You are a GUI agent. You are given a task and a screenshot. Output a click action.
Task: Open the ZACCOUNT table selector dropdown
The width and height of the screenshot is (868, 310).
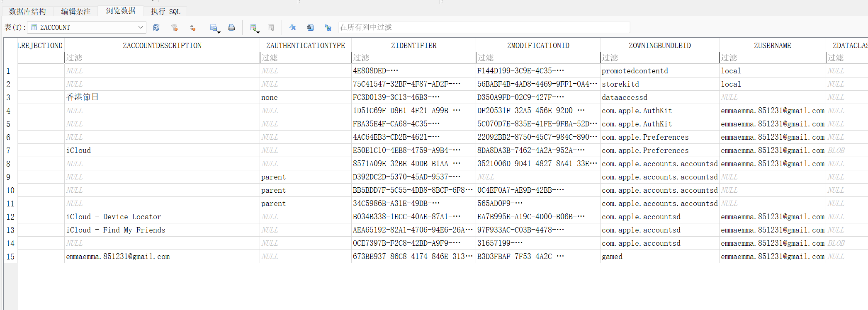pos(87,27)
